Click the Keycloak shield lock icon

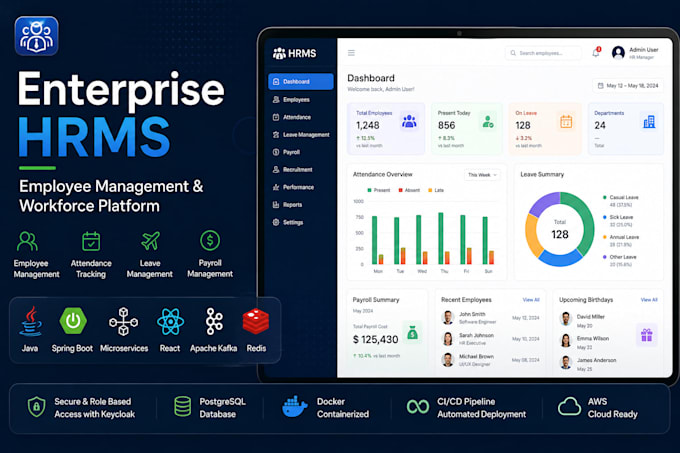point(36,407)
